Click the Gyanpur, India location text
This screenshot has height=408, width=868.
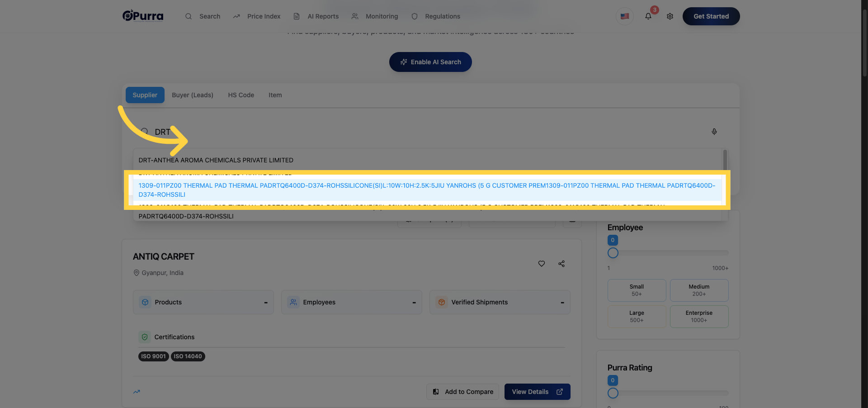(163, 273)
